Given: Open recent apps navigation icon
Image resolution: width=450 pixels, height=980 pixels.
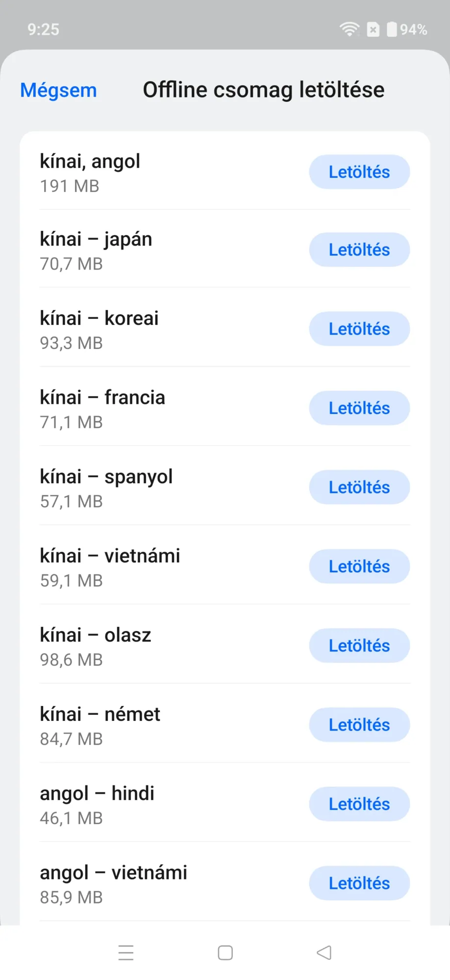Looking at the screenshot, I should [x=126, y=953].
